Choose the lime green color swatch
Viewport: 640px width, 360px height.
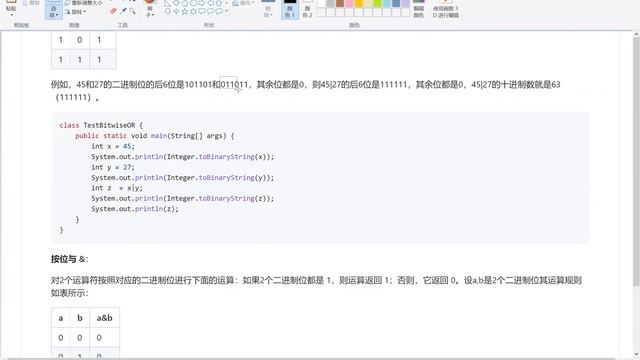378,3
